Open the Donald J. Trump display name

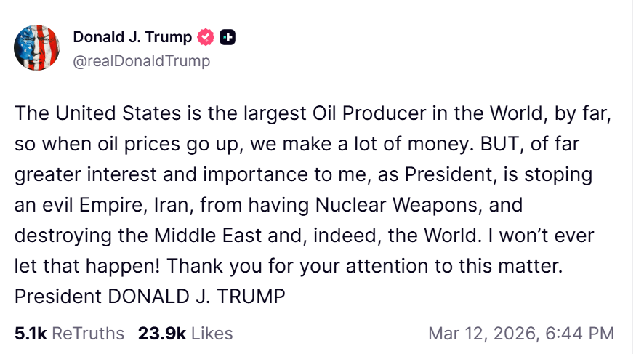[132, 37]
